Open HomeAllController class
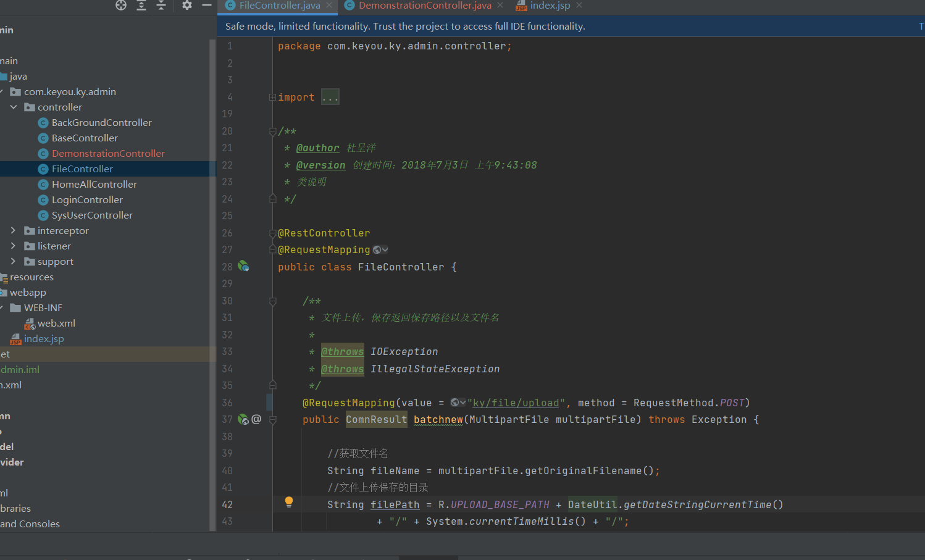The height and width of the screenshot is (560, 925). coord(94,184)
